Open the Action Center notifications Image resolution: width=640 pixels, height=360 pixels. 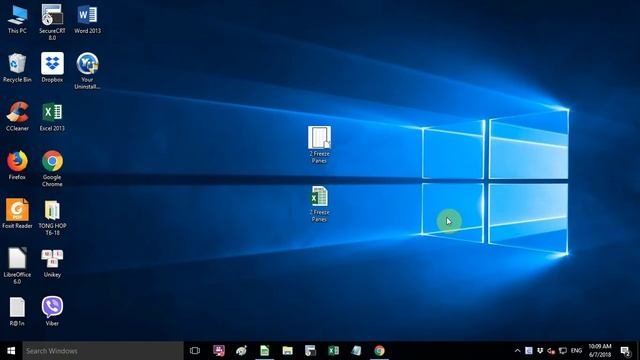[x=625, y=351]
